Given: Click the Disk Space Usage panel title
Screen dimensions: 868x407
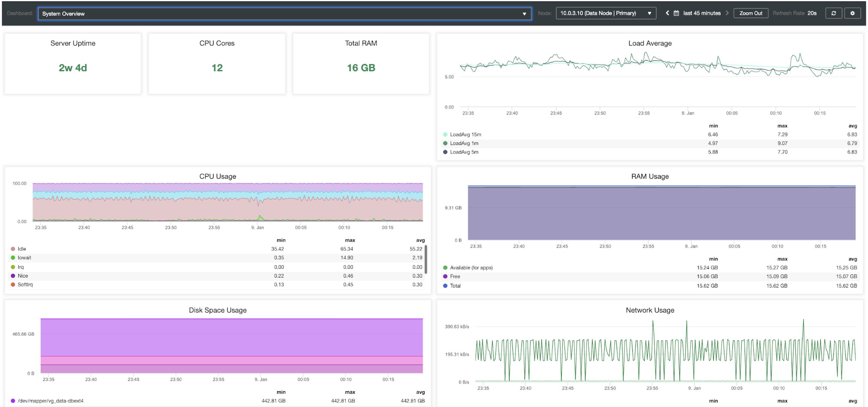Looking at the screenshot, I should point(218,310).
